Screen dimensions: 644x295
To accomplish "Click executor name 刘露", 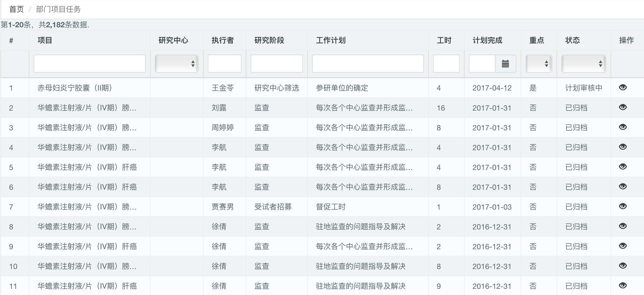I will pos(219,108).
